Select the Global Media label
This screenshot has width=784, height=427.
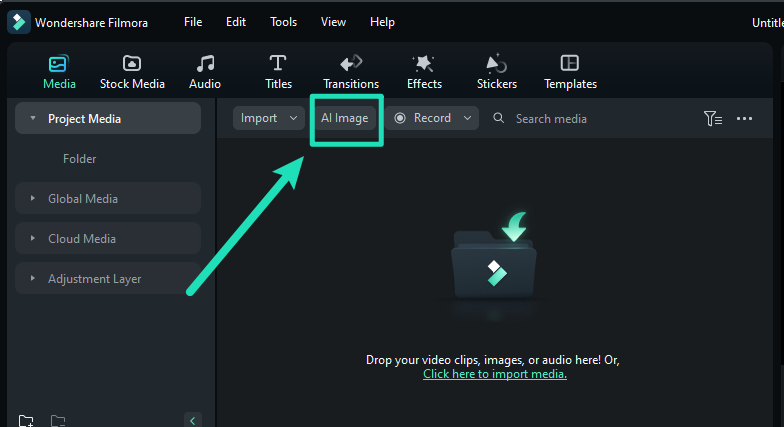(x=83, y=198)
